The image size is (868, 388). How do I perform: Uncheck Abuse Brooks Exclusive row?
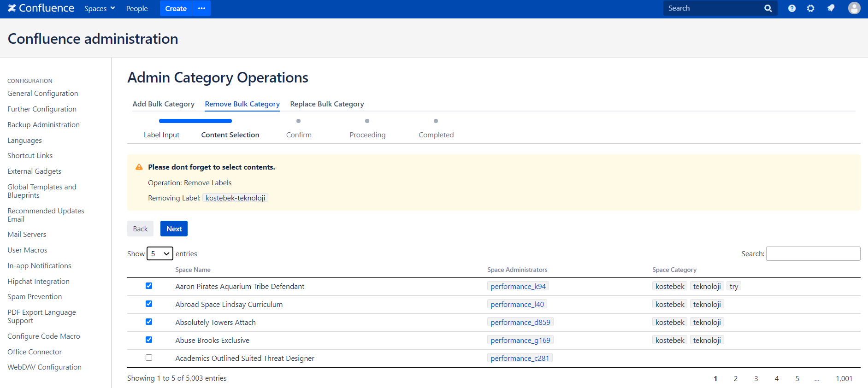149,340
